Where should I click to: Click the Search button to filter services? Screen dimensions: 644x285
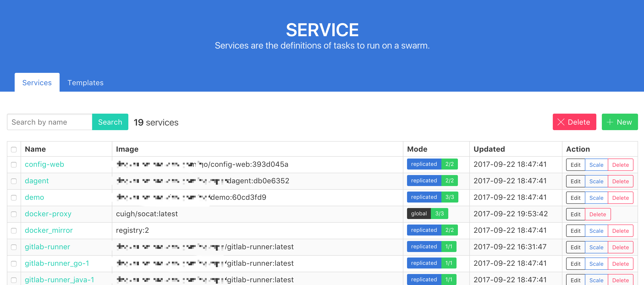click(x=110, y=122)
